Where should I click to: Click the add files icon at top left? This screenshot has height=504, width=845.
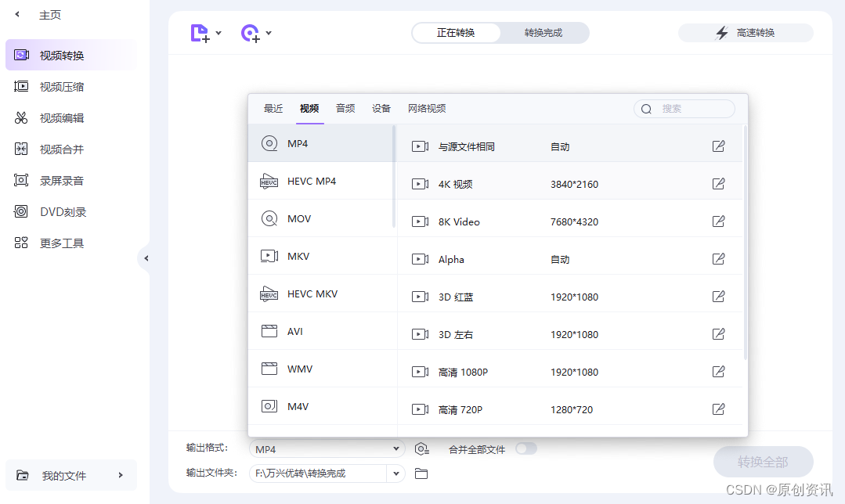pyautogui.click(x=200, y=33)
